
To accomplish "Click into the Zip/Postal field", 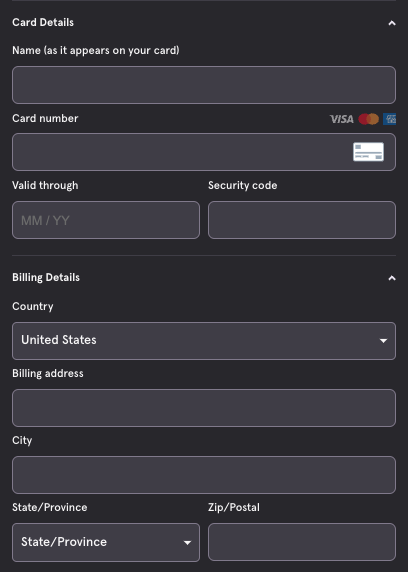I will 302,542.
